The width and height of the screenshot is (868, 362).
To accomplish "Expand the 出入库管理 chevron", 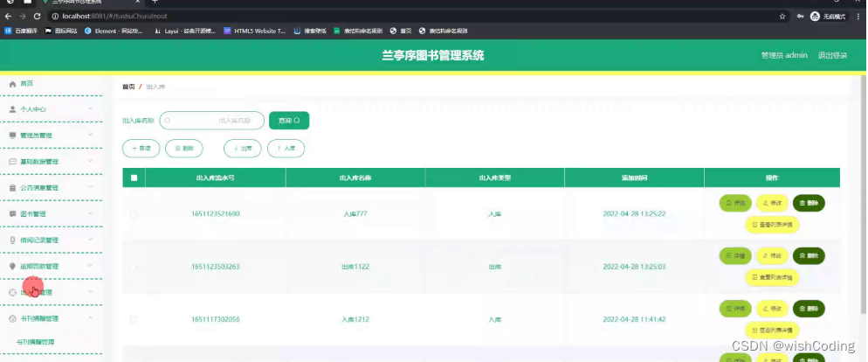I will click(x=91, y=291).
